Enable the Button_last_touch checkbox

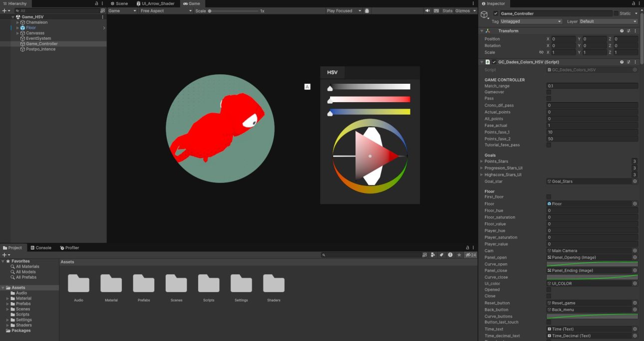click(x=549, y=323)
